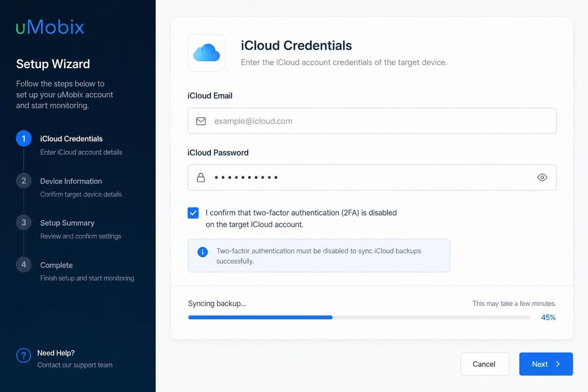Click 'Confirm target device details' step description

tap(81, 194)
